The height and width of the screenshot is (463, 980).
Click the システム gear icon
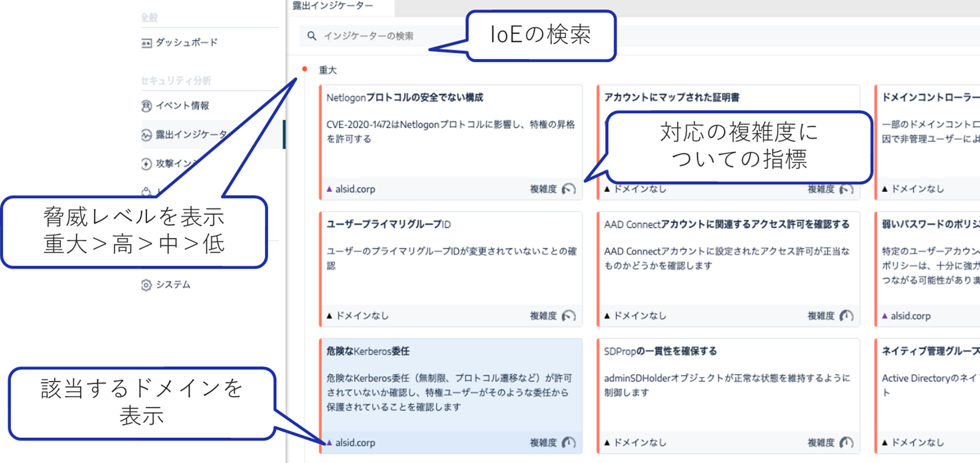pos(147,285)
